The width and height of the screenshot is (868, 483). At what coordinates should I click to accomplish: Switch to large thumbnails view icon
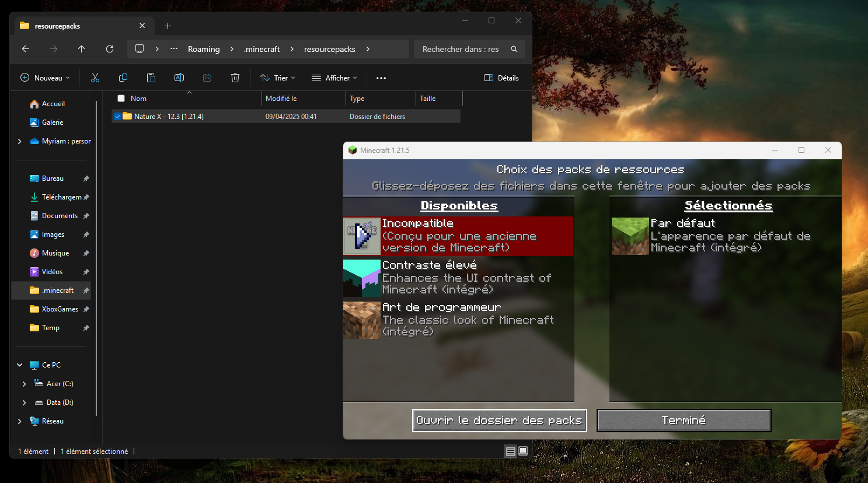coord(523,451)
